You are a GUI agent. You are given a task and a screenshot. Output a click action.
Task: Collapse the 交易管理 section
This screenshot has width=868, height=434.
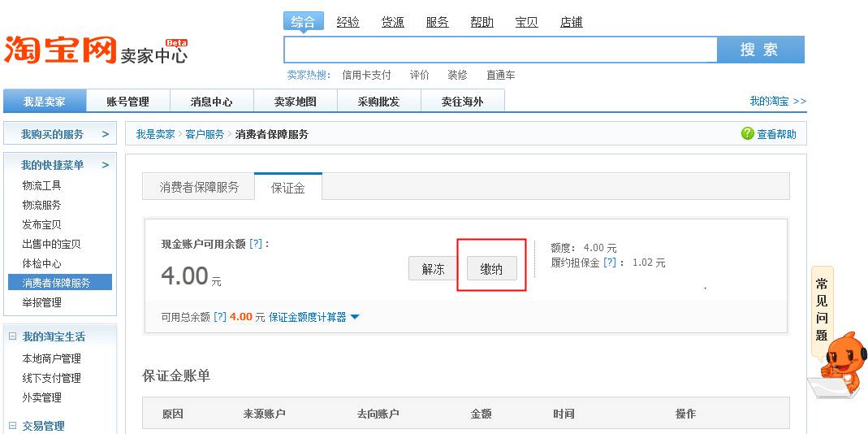tap(13, 426)
